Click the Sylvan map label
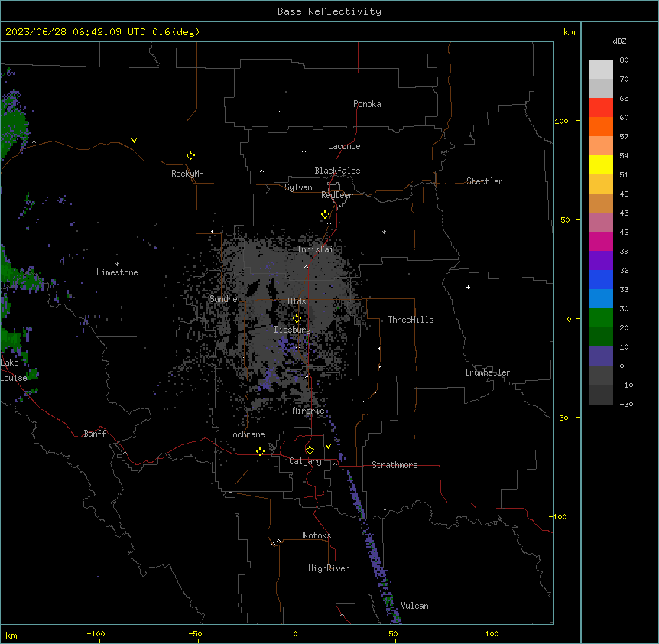 tap(298, 187)
